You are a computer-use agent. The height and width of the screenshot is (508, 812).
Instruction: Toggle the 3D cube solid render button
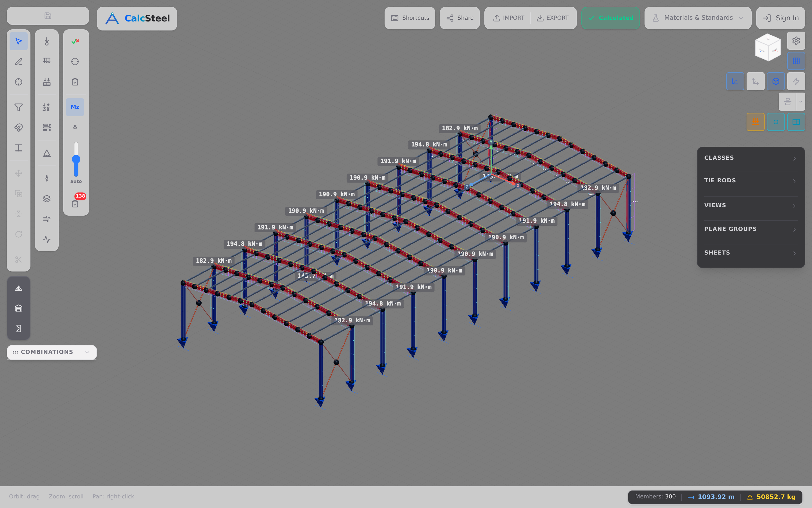[776, 81]
